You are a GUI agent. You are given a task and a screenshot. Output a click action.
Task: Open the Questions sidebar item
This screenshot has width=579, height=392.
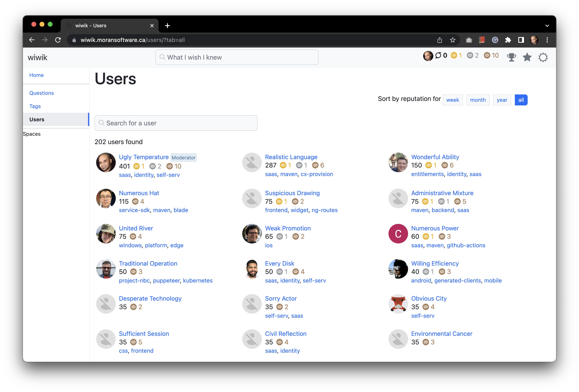(42, 93)
